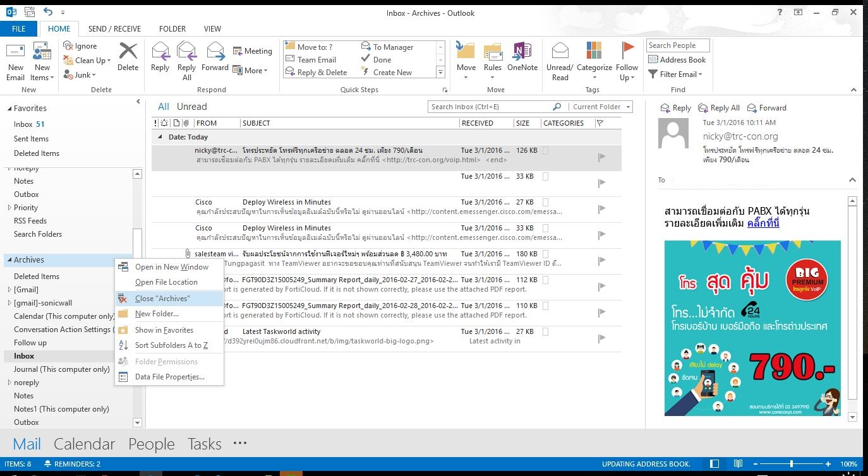
Task: Toggle category box for nicky@trc-c... message
Action: pyautogui.click(x=546, y=150)
